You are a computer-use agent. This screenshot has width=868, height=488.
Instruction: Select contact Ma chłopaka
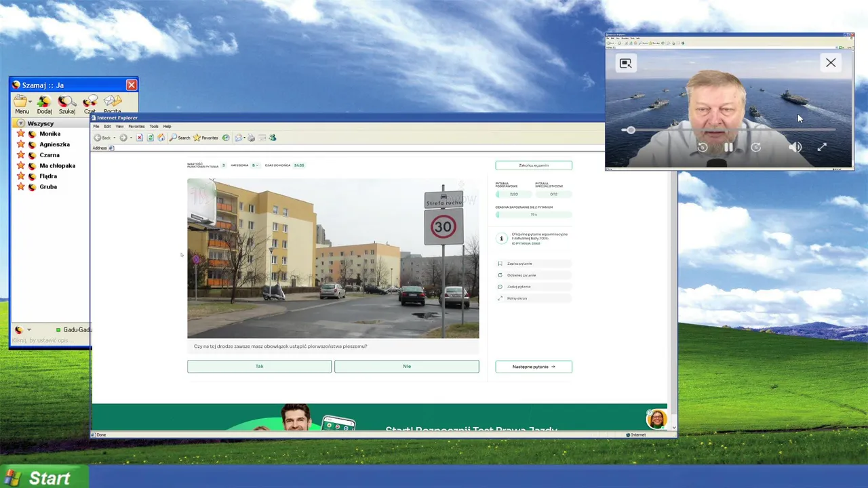(57, 165)
